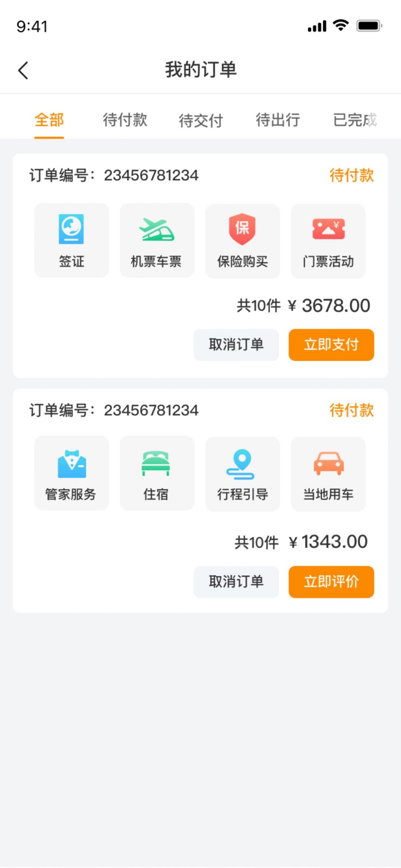Tap the first order's 待付款 status label
This screenshot has height=868, width=401.
pyautogui.click(x=352, y=175)
